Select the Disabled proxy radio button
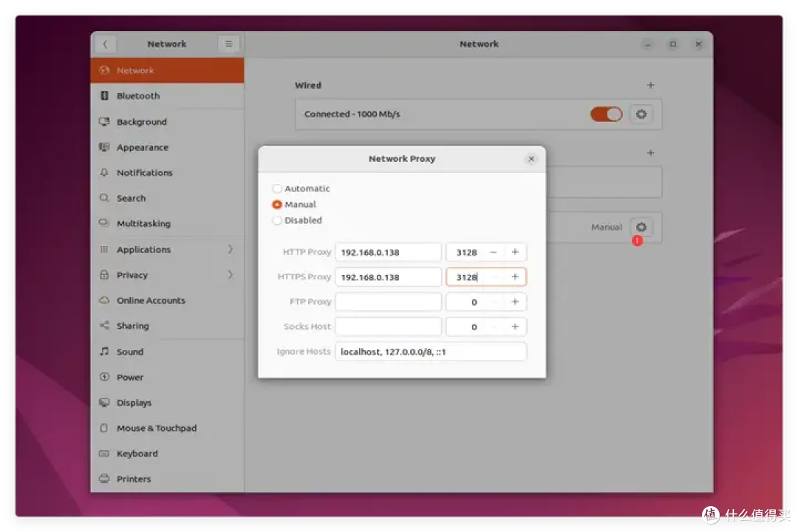 coord(277,220)
